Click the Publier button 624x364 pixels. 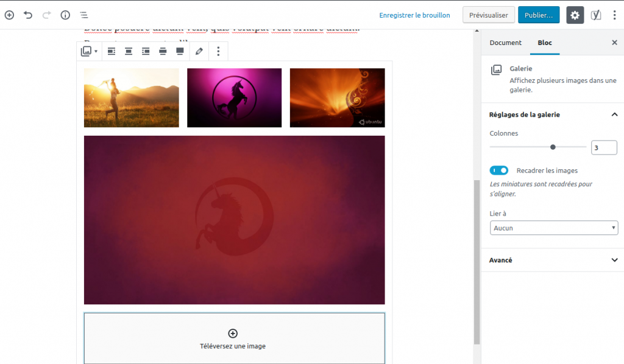(x=539, y=15)
